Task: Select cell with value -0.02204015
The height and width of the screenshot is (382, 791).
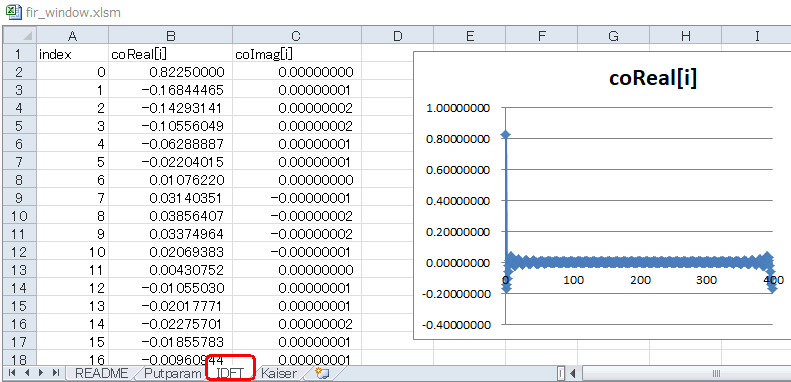Action: click(x=171, y=162)
